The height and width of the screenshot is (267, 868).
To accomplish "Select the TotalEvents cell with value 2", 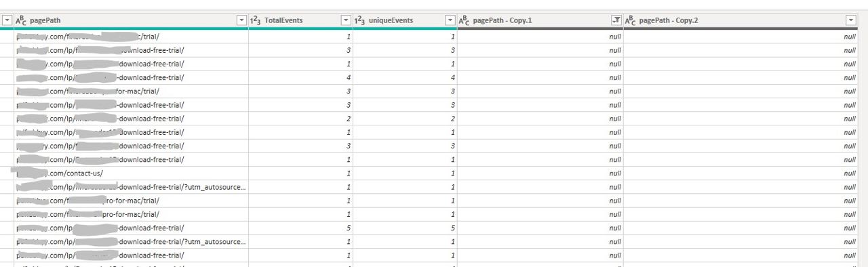I will coord(300,119).
